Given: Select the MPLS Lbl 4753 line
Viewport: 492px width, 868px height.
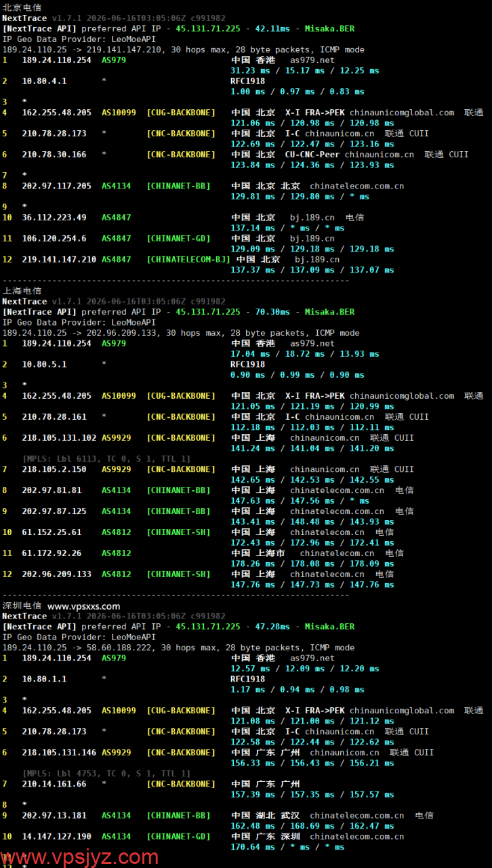Looking at the screenshot, I should 106,774.
